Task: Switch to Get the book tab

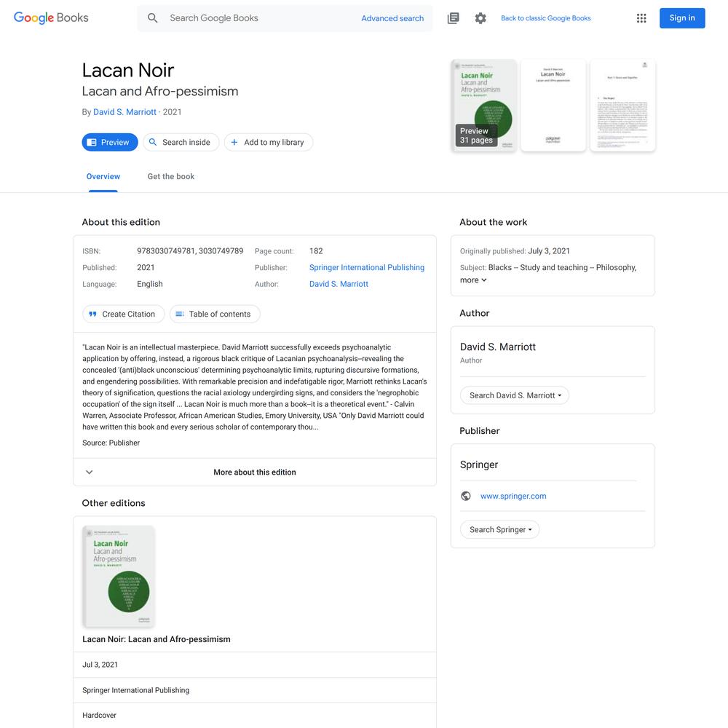Action: coord(171,176)
